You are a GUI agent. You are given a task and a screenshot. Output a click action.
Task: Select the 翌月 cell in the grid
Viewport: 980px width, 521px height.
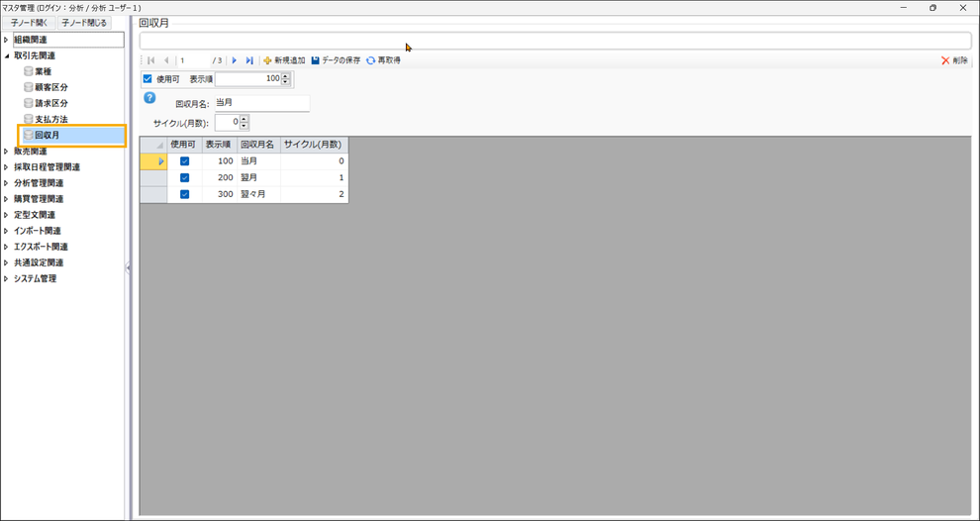point(258,177)
